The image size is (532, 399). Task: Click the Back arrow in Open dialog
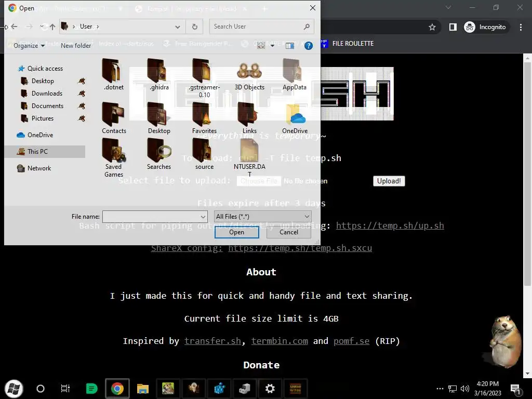tap(14, 26)
